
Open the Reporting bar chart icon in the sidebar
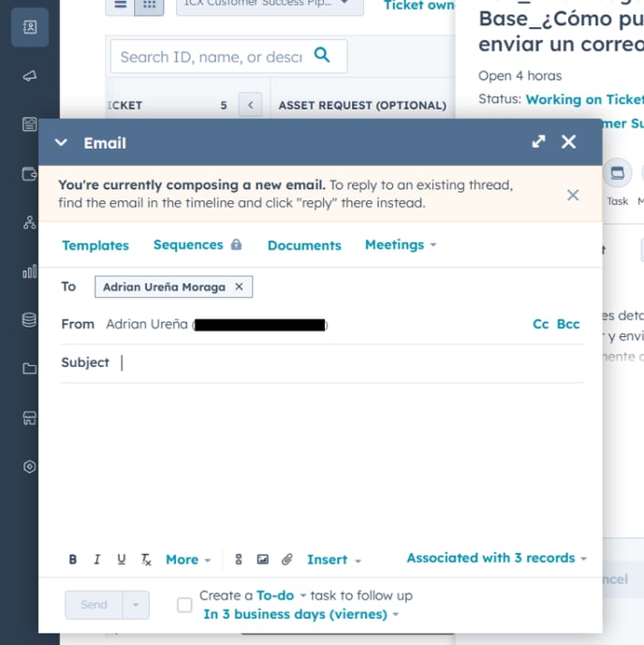click(x=30, y=271)
